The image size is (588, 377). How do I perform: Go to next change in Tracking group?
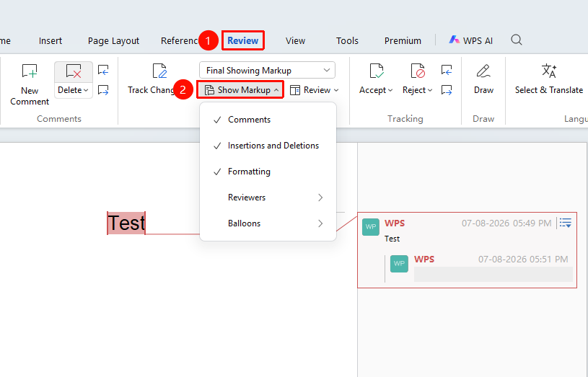tap(447, 90)
